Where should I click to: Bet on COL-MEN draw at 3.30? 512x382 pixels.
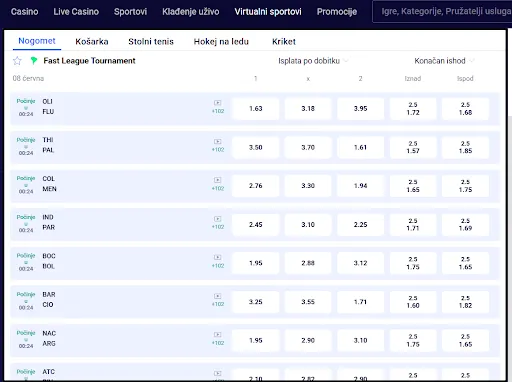coord(308,186)
